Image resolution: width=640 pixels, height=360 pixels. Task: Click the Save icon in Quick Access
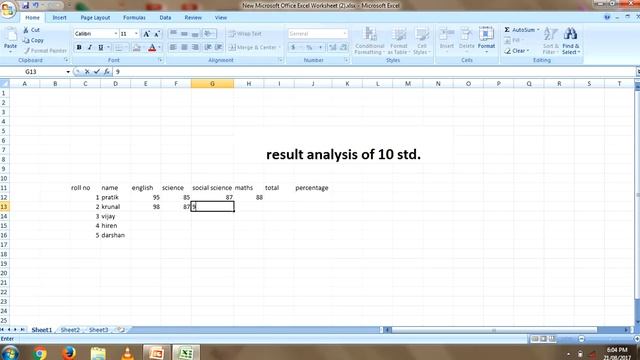tap(25, 5)
